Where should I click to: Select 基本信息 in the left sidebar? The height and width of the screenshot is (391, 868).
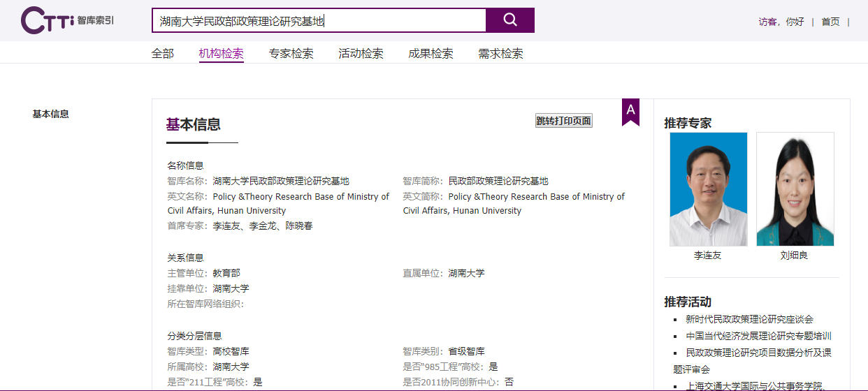click(51, 114)
